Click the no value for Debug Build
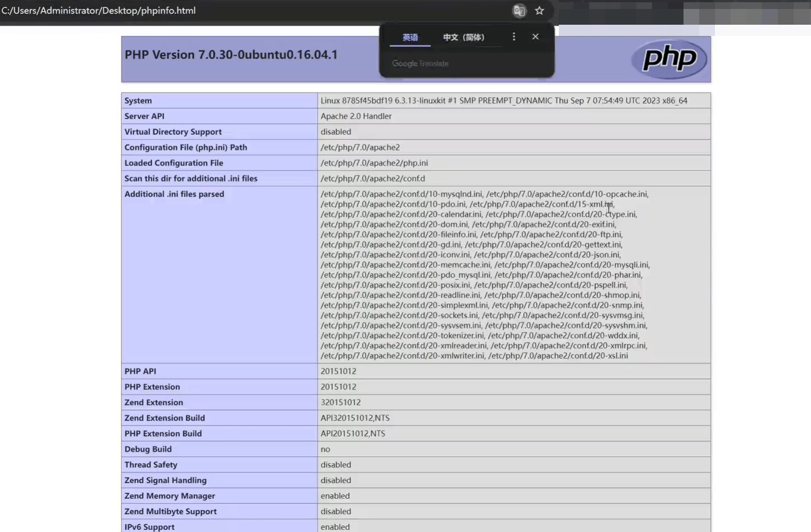 pyautogui.click(x=325, y=449)
